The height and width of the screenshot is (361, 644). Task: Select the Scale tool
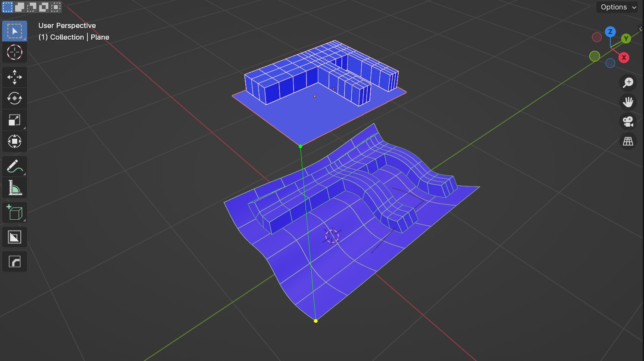[15, 120]
